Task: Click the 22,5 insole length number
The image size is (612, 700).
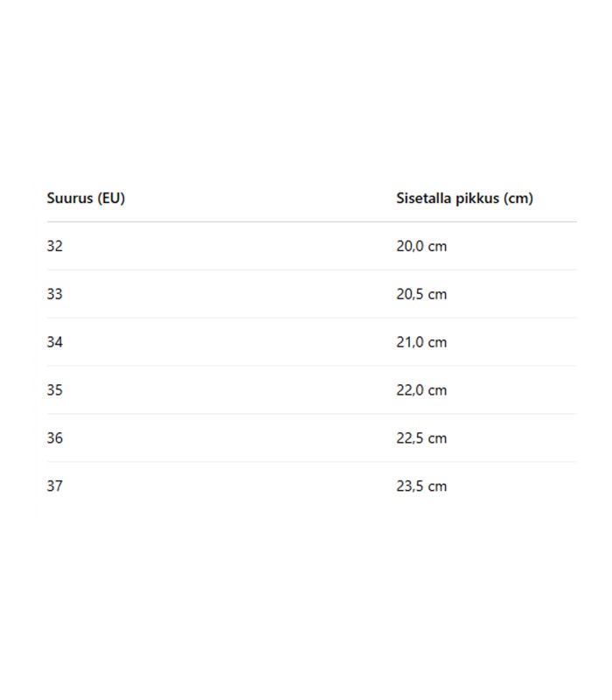Action: point(410,438)
